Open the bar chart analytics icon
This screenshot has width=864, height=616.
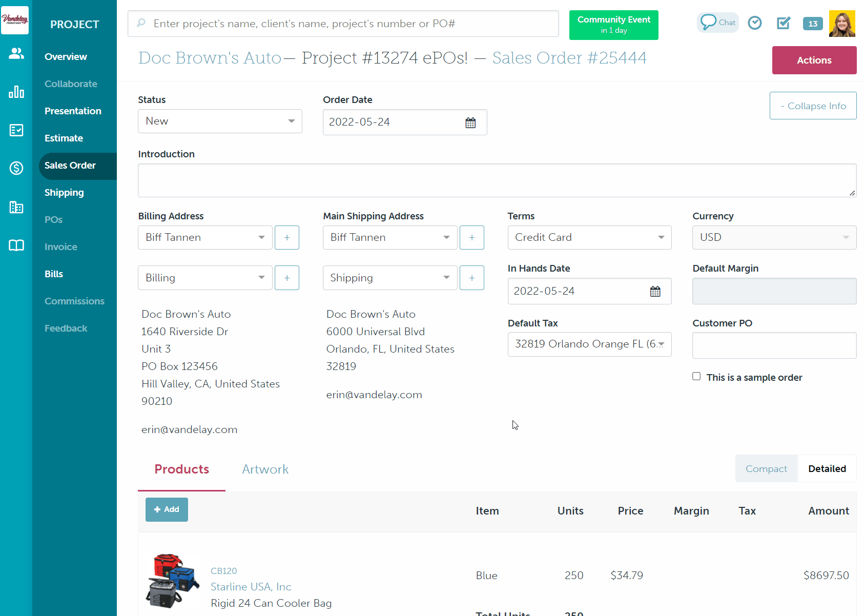[x=16, y=92]
